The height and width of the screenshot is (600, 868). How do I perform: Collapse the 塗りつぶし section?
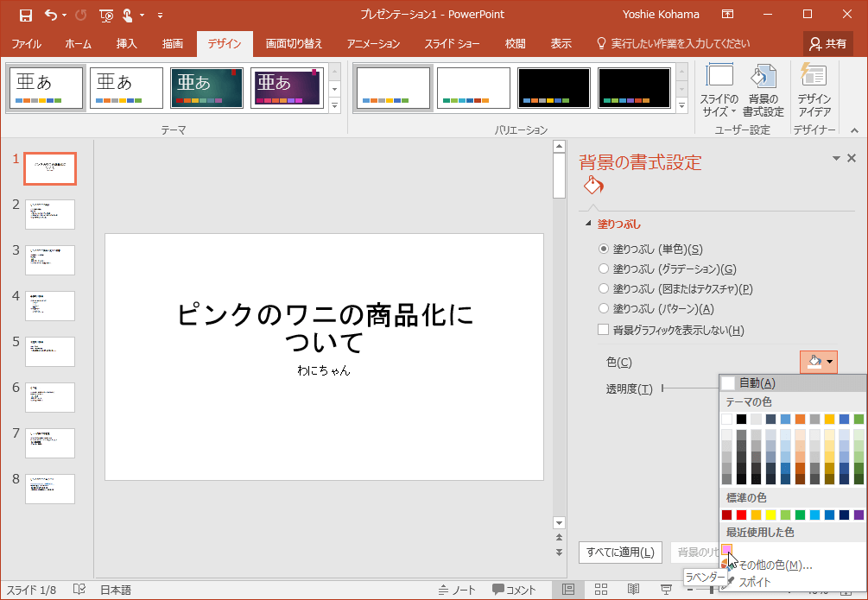coord(588,223)
